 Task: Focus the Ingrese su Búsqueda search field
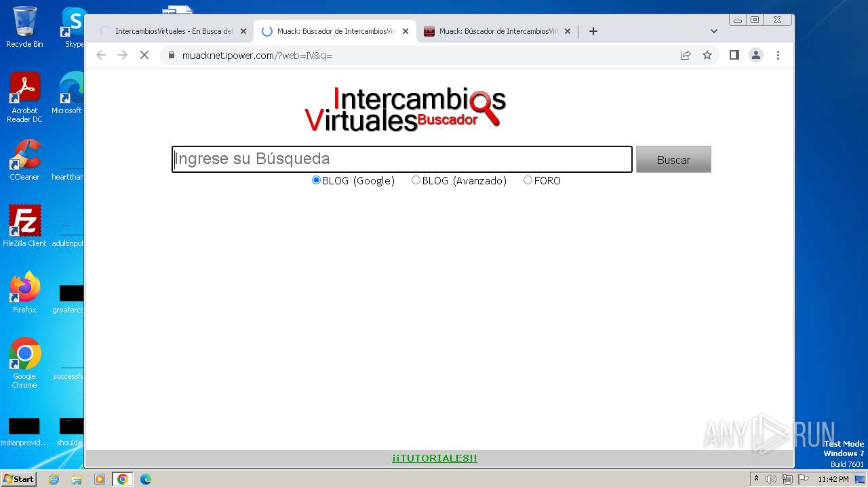pos(401,159)
